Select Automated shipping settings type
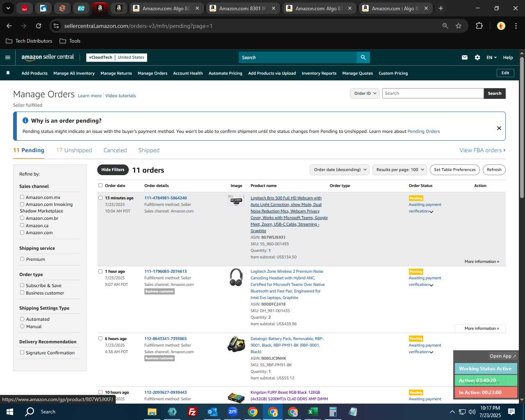 tap(22, 319)
